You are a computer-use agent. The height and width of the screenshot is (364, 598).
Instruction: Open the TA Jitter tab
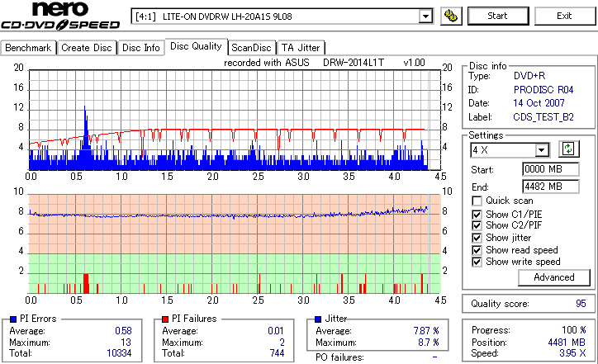301,48
